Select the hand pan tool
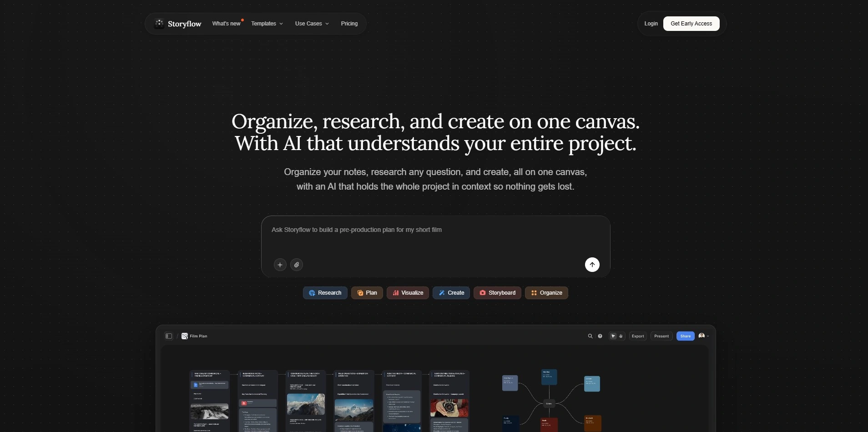The image size is (868, 432). [621, 336]
